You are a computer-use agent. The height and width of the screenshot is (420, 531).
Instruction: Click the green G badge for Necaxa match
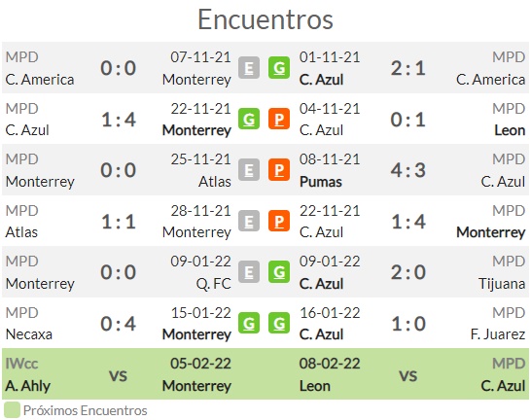point(249,323)
